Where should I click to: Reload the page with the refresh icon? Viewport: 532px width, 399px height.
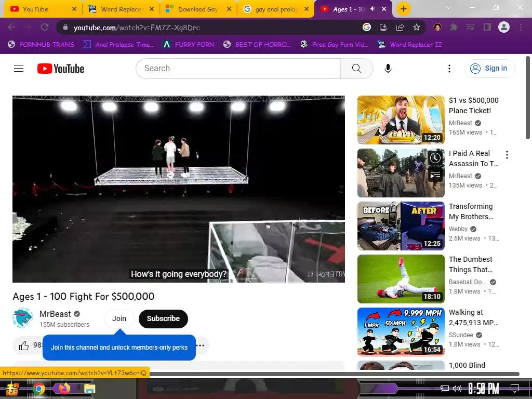(45, 27)
